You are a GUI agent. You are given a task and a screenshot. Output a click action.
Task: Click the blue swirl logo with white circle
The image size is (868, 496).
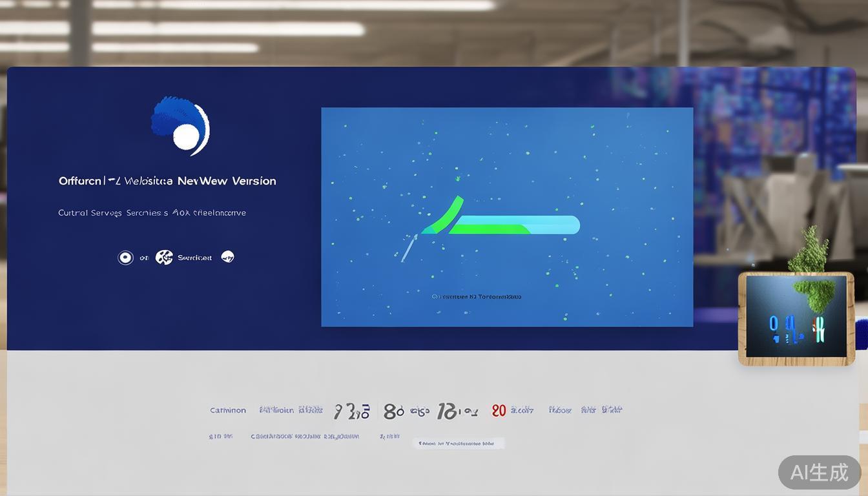(181, 127)
